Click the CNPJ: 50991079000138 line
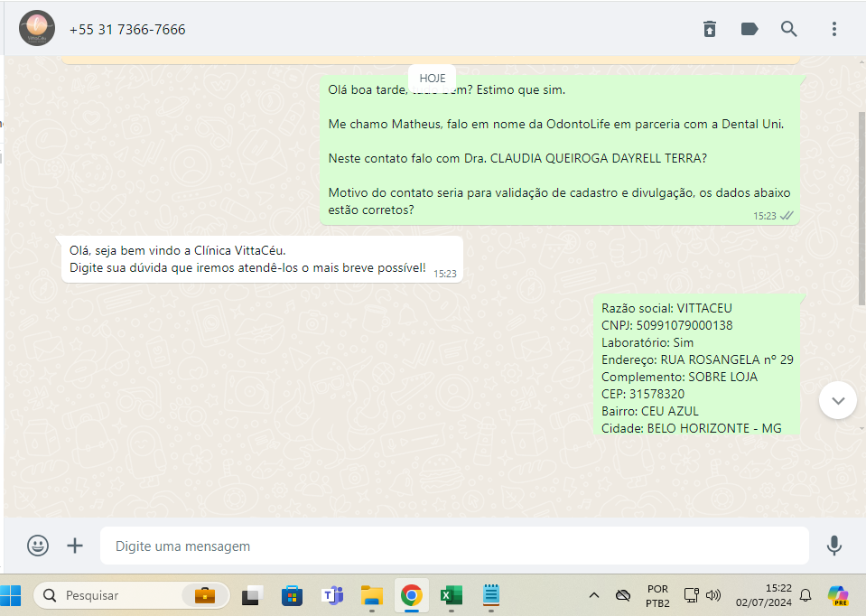The height and width of the screenshot is (616, 866). pyautogui.click(x=667, y=325)
